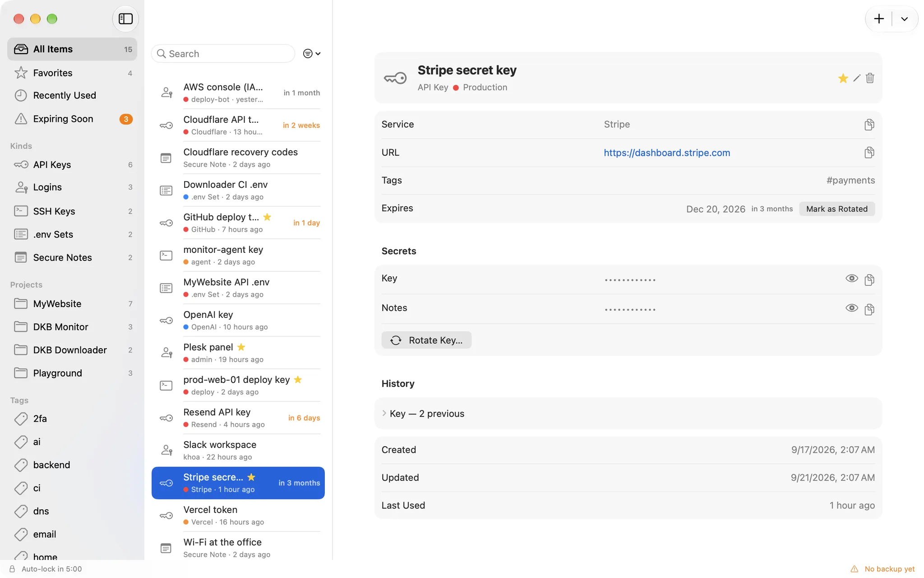Click the Slack workspace login icon
This screenshot has width=924, height=578.
(x=166, y=450)
